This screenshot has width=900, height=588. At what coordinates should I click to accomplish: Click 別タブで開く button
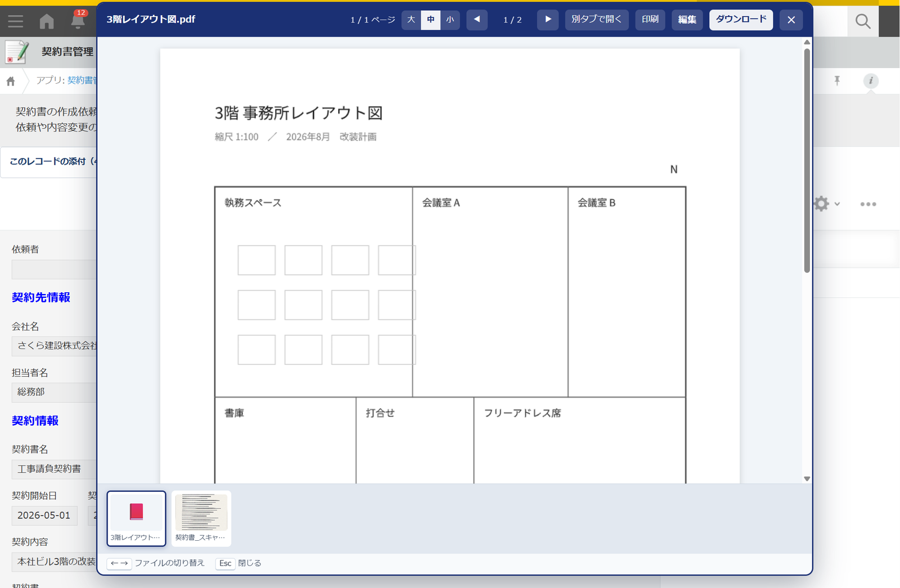[x=597, y=20]
